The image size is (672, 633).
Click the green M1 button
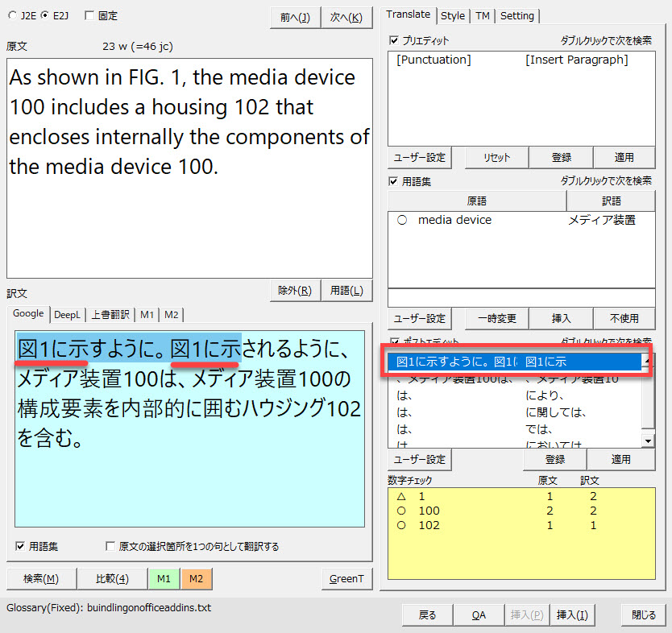(164, 578)
